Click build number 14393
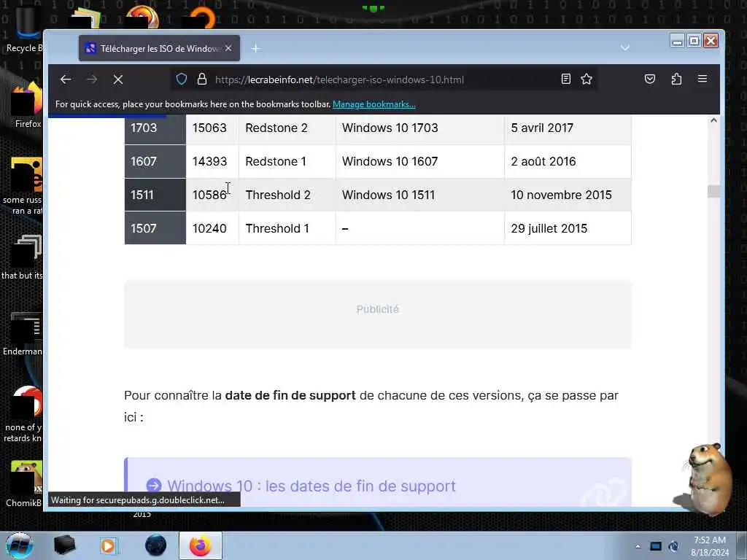 (209, 161)
